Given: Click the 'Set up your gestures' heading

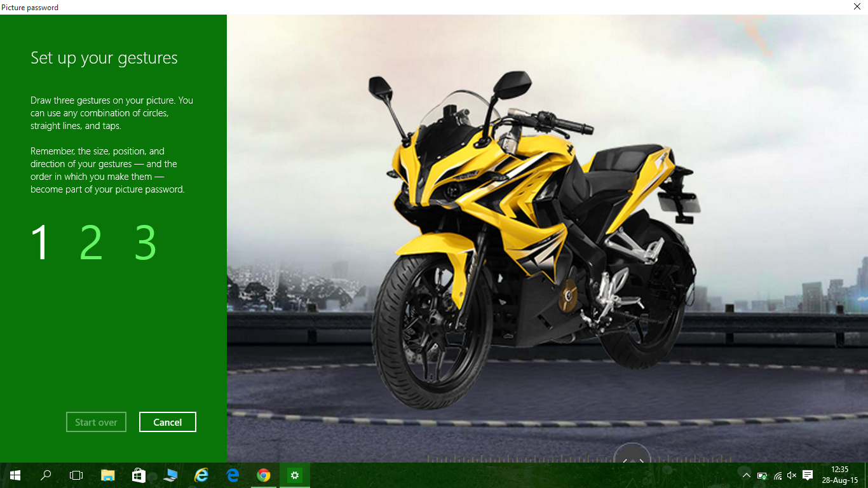Looking at the screenshot, I should (x=104, y=58).
